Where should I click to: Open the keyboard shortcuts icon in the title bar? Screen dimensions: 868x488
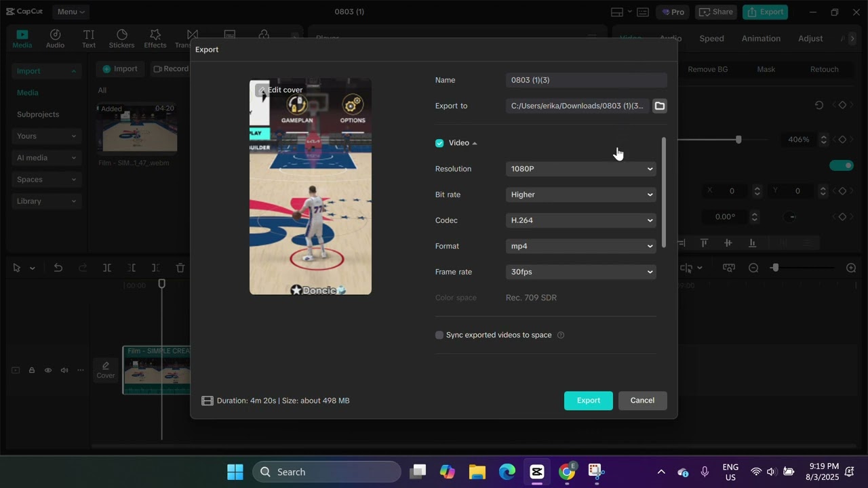click(x=643, y=12)
